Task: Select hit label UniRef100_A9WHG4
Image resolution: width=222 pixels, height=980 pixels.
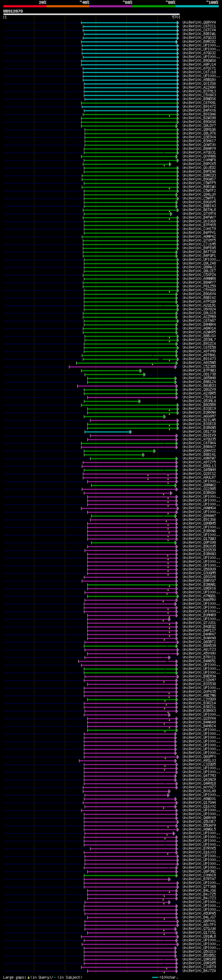Action: (x=199, y=508)
